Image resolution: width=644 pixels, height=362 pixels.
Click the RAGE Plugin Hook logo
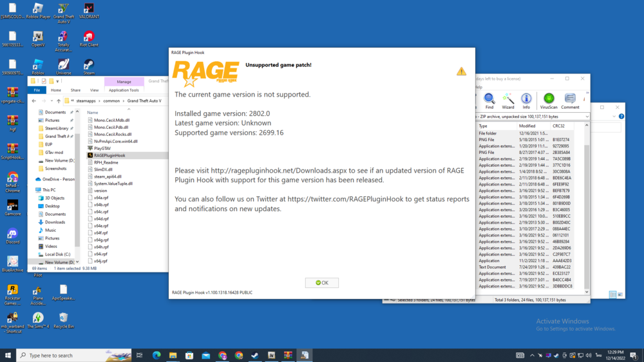pyautogui.click(x=205, y=73)
